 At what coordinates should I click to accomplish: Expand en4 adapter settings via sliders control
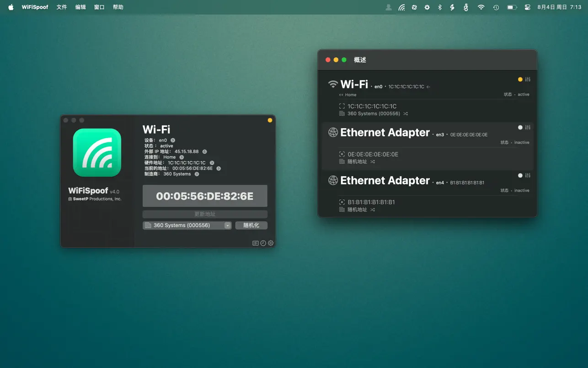coord(528,175)
